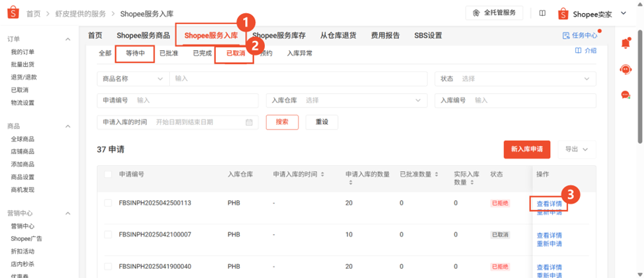Open the notification bell icon
The height and width of the screenshot is (278, 644).
(626, 43)
